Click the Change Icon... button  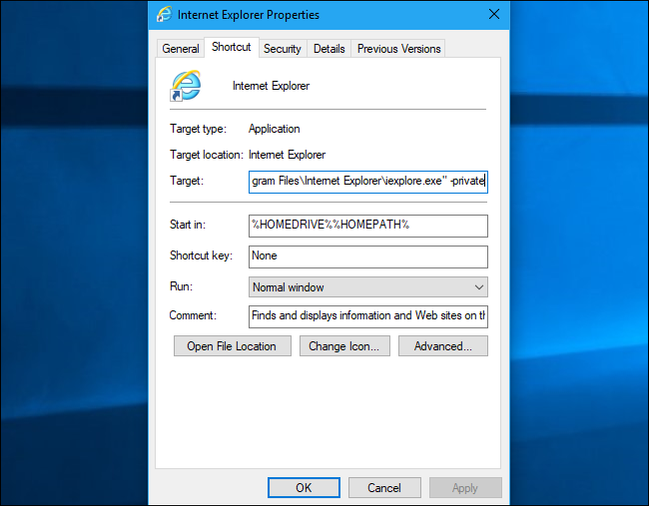[344, 346]
